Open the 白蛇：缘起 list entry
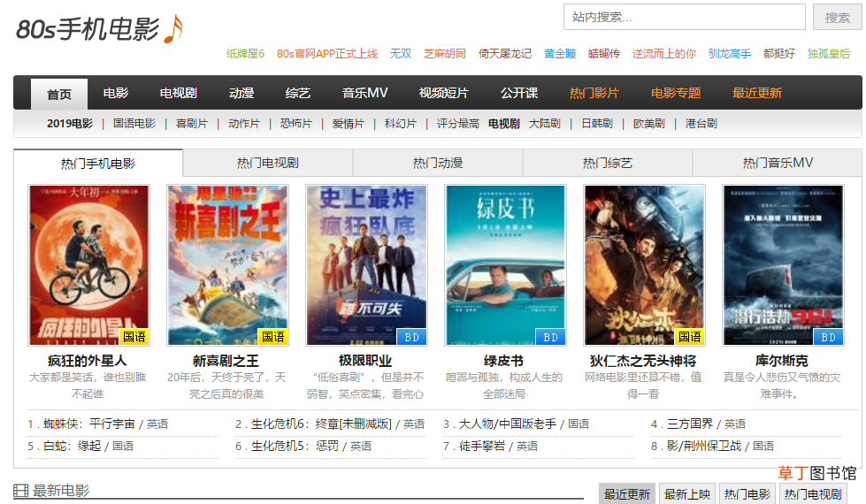This screenshot has width=866, height=504. coord(73,446)
